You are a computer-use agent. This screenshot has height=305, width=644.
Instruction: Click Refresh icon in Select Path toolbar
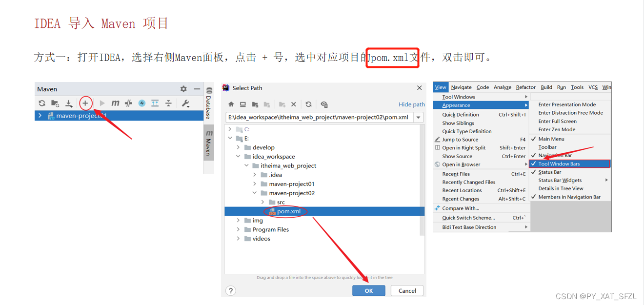[x=308, y=104]
